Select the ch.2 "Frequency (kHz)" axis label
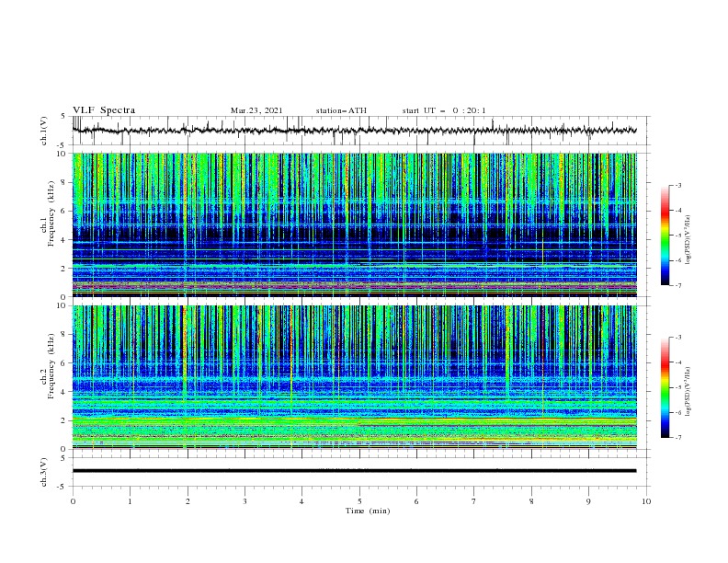Viewport: 728px width, 563px height. [x=51, y=365]
